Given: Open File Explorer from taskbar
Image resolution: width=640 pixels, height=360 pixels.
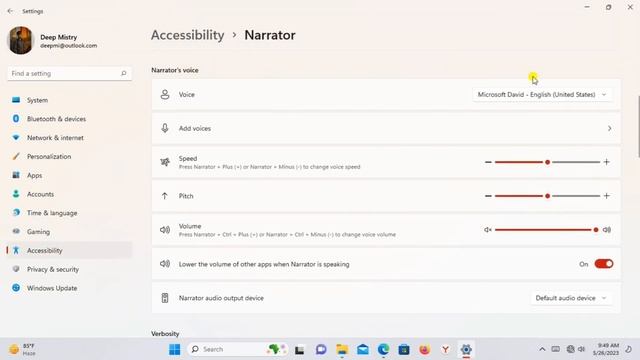Looking at the screenshot, I should (342, 350).
